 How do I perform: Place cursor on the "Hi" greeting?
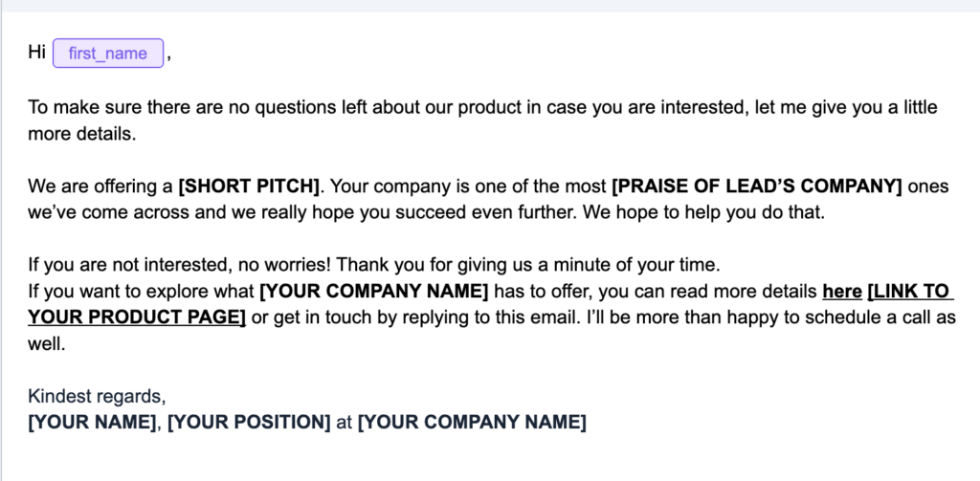click(37, 54)
